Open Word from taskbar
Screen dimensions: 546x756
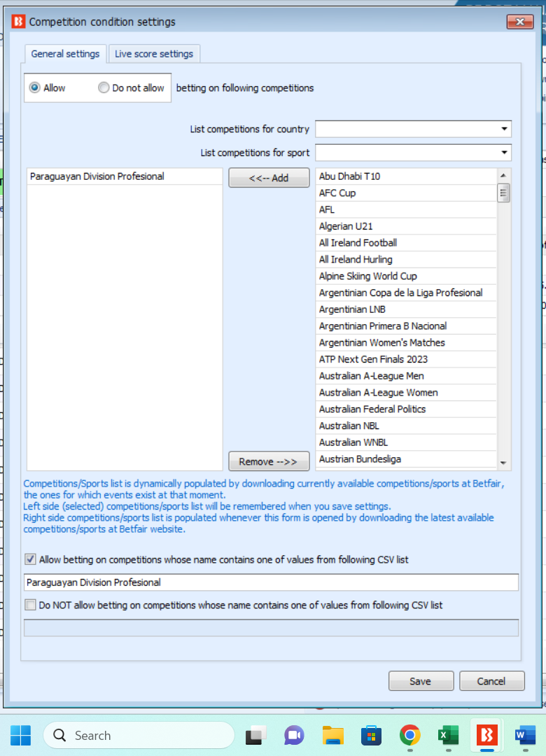[525, 735]
